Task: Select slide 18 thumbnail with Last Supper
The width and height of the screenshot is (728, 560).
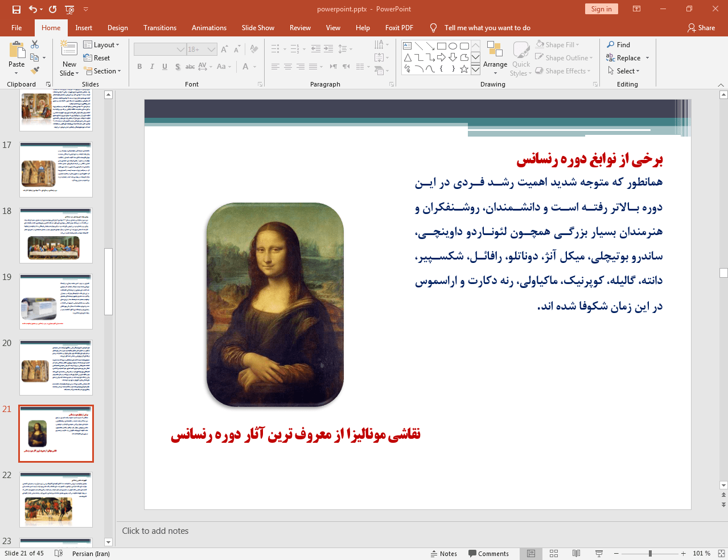Action: point(56,236)
